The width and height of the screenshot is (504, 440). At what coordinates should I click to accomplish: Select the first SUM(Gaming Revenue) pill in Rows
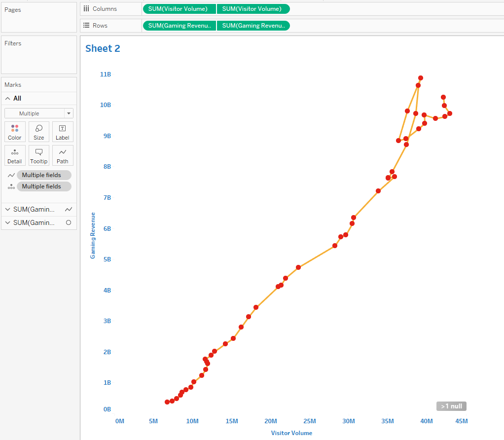(x=179, y=26)
